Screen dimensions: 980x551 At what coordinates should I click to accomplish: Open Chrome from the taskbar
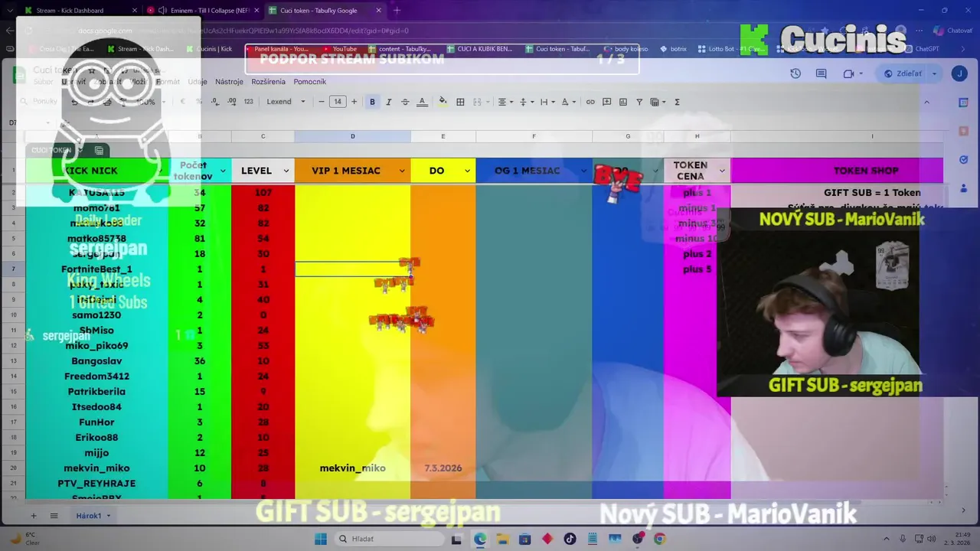tap(660, 539)
